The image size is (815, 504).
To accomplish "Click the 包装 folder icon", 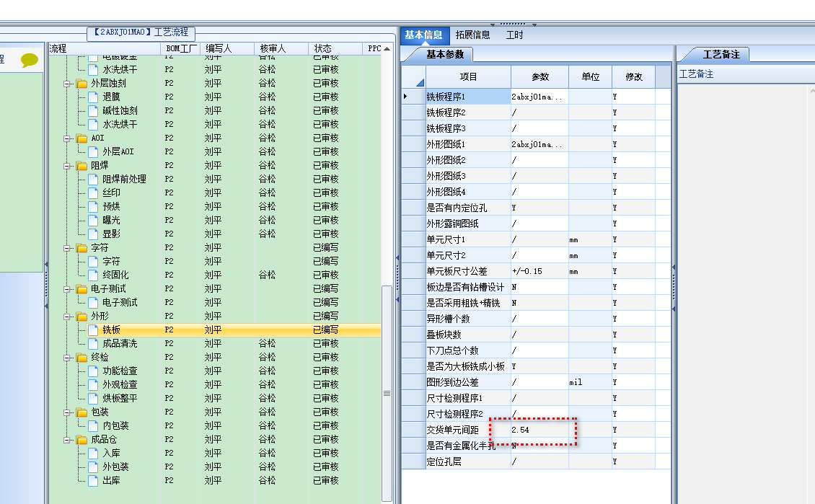I will click(x=81, y=412).
